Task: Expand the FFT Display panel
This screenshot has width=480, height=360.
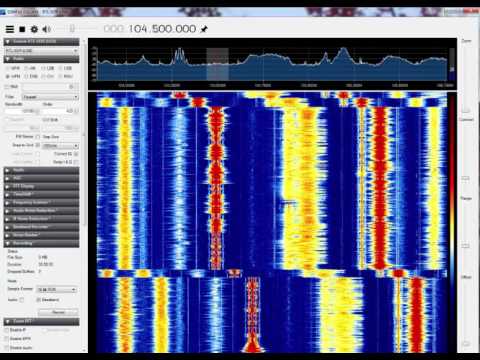Action: (41, 186)
